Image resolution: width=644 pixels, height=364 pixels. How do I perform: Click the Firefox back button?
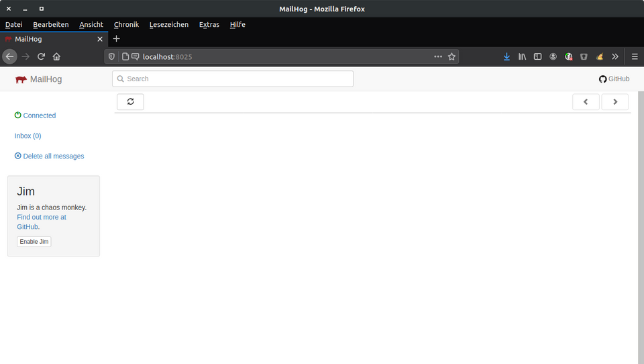[10, 56]
